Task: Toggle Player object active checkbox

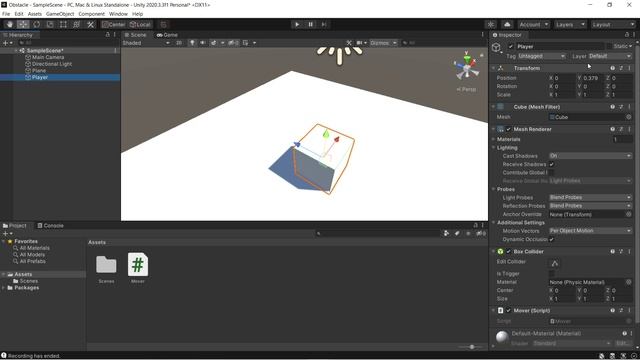Action: pyautogui.click(x=511, y=47)
